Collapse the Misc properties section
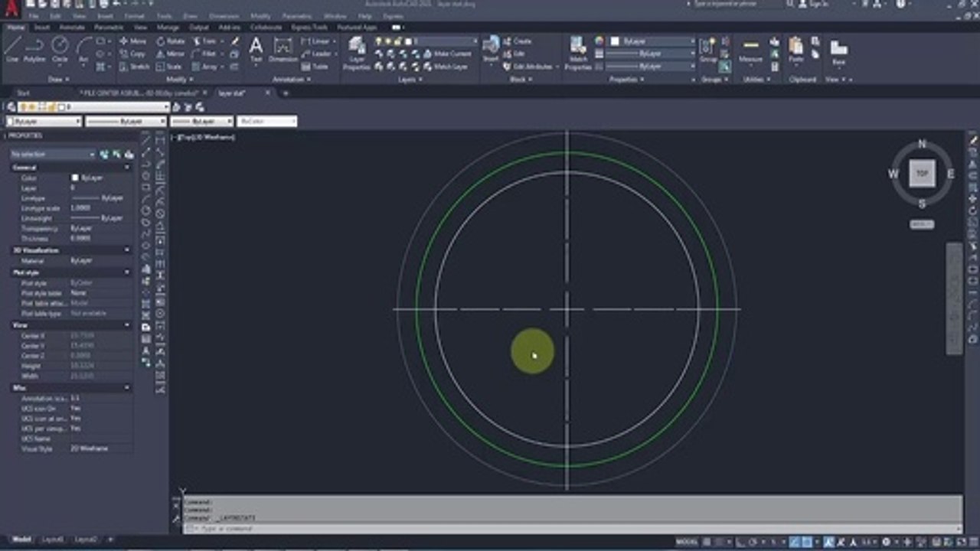 click(x=127, y=388)
